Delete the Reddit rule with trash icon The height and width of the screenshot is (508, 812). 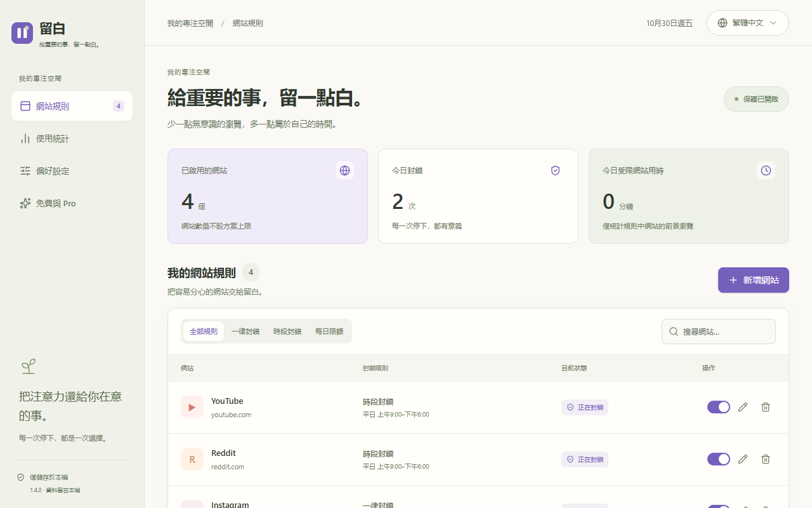(766, 459)
